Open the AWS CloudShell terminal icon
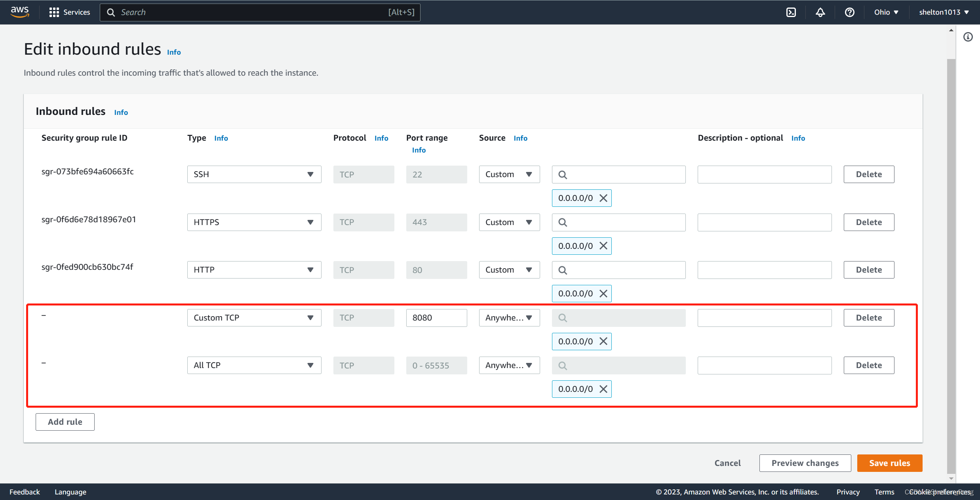 click(791, 12)
